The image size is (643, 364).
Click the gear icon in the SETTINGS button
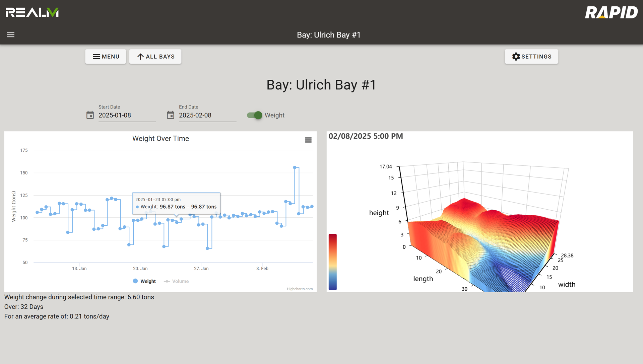click(x=516, y=56)
